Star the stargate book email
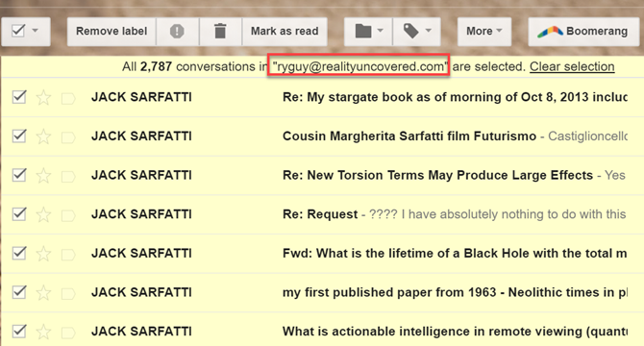 43,98
